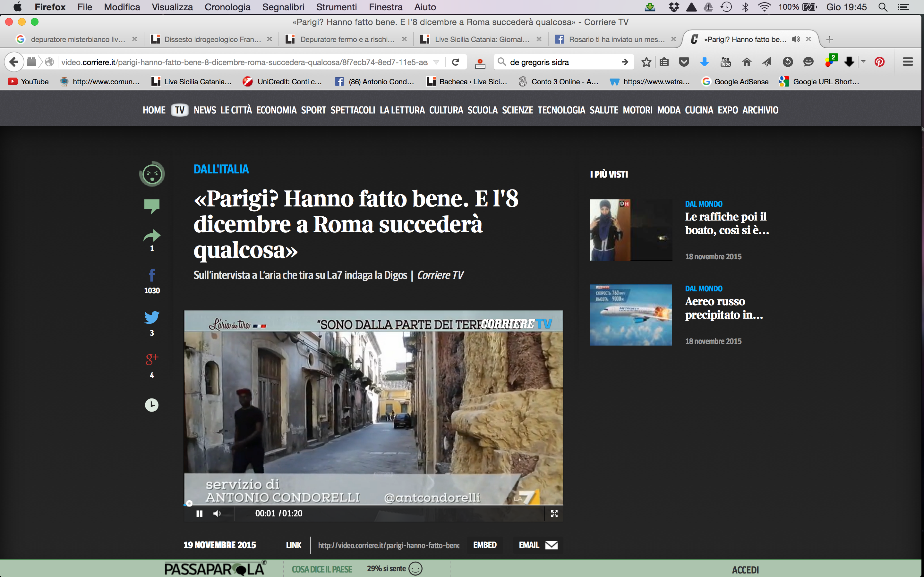The image size is (924, 577).
Task: Expand the URL bar history dropdown arrow
Action: [x=436, y=62]
